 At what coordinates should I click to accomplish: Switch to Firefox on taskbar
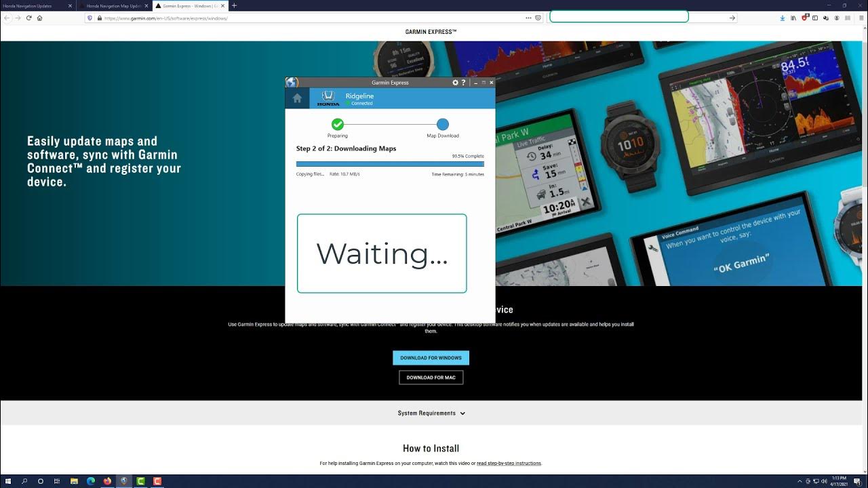coord(107,481)
